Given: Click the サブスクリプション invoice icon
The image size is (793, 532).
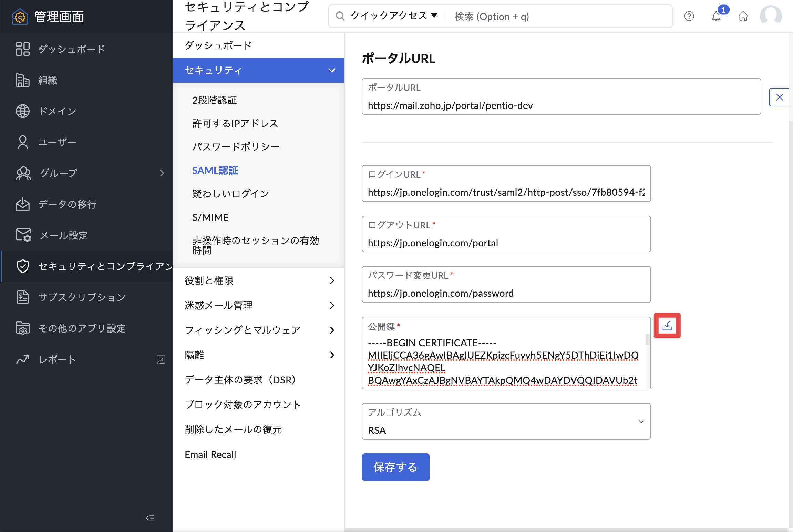Looking at the screenshot, I should point(23,297).
